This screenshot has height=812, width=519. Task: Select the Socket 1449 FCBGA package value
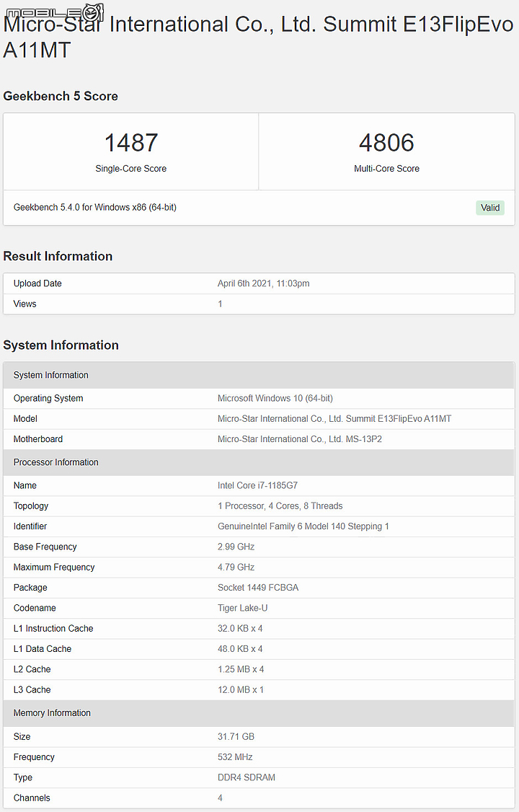258,587
